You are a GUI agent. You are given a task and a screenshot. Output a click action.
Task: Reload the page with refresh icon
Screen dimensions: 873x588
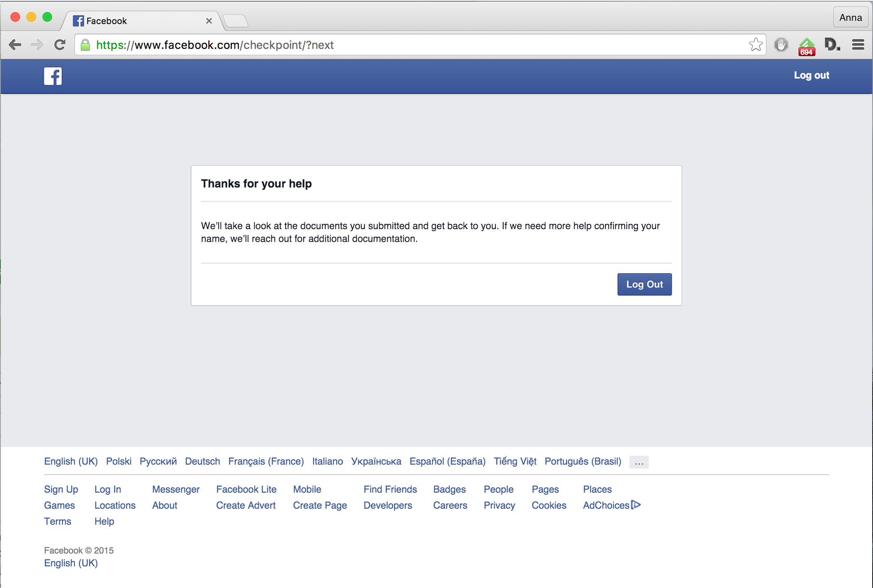[60, 45]
